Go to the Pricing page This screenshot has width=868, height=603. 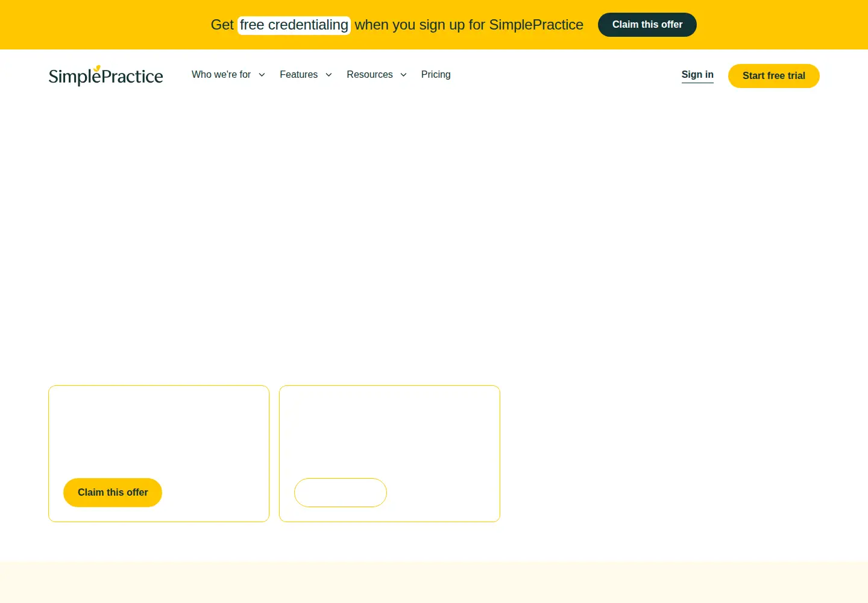pos(436,75)
